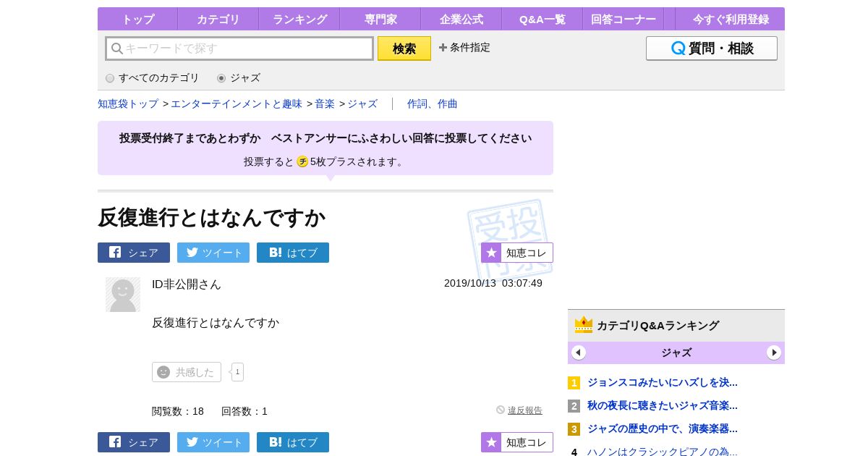Open the ランキング tab
Viewport: 868px width, 456px height.
(x=299, y=20)
